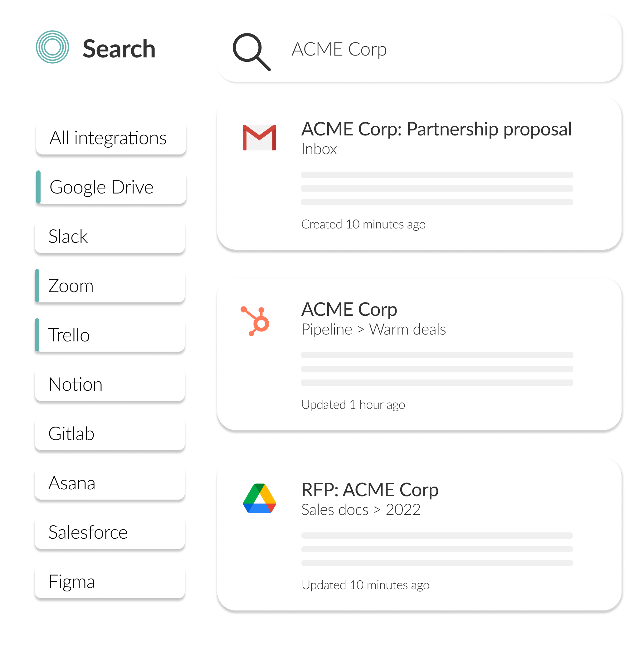The image size is (644, 651).
Task: Click the teal concentric circles logo
Action: pos(52,47)
